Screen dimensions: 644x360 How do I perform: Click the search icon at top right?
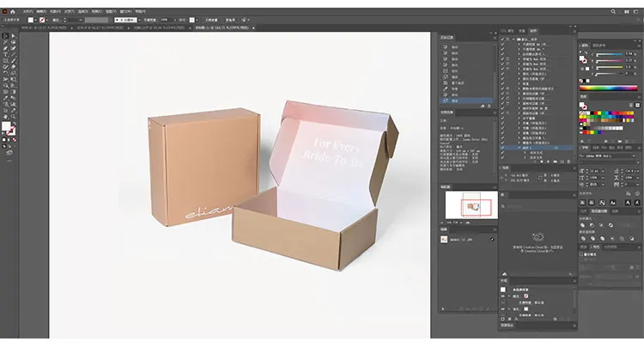coord(614,10)
